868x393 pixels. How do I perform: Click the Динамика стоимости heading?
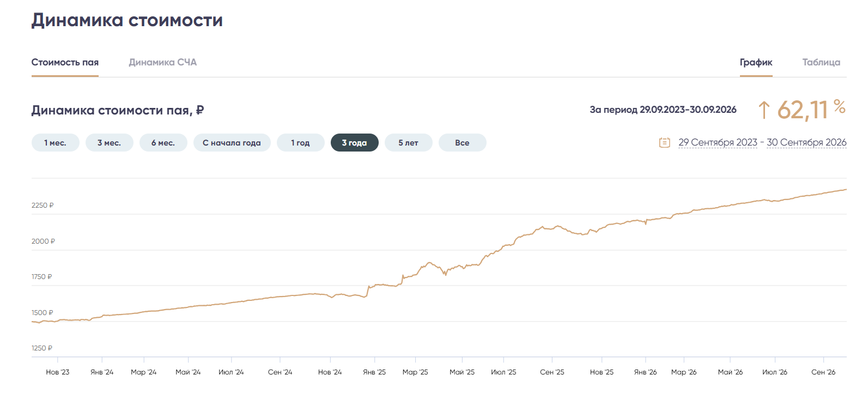(127, 20)
